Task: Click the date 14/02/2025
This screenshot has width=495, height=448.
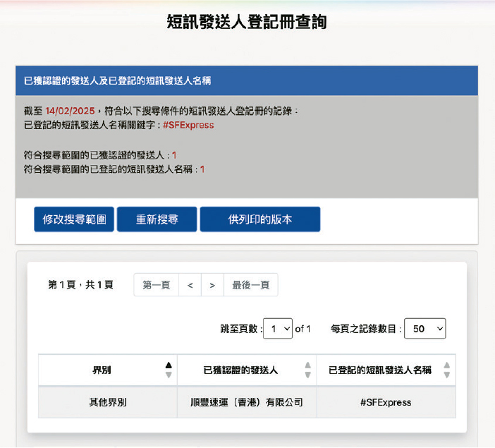Action: 70,111
